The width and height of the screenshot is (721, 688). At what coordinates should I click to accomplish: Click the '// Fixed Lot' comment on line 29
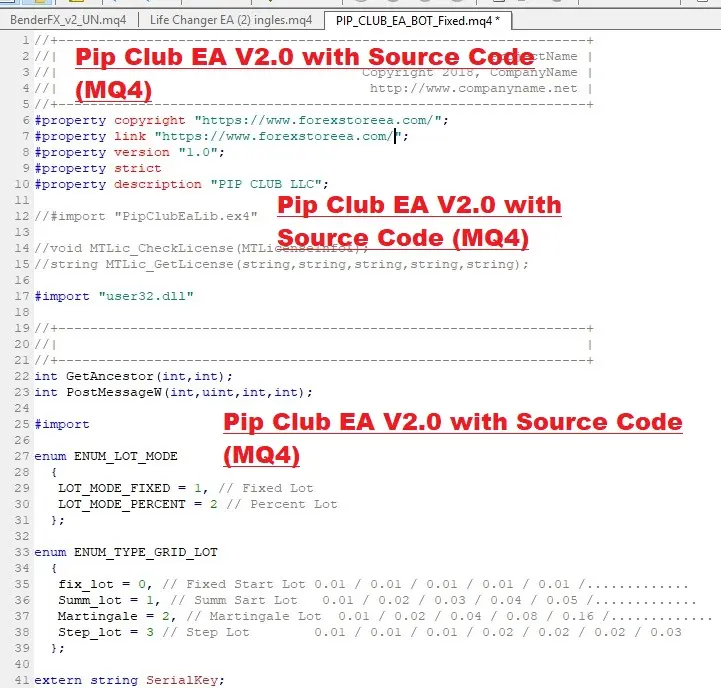tap(266, 488)
